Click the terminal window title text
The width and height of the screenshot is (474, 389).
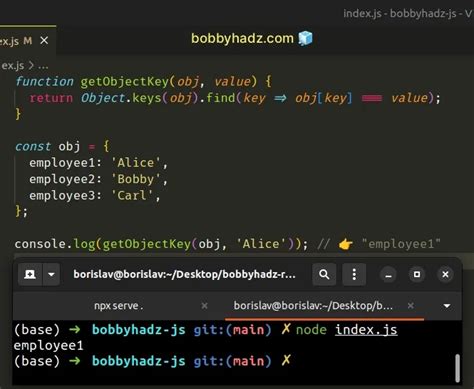pos(184,274)
